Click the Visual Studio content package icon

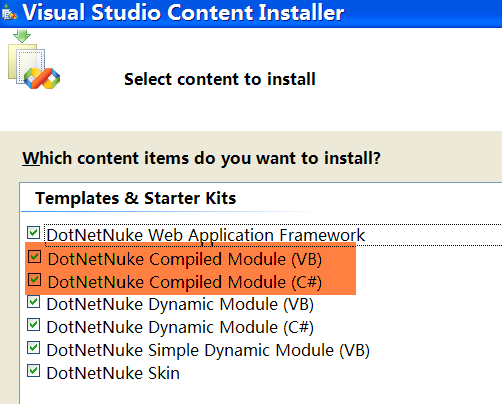coord(34,59)
